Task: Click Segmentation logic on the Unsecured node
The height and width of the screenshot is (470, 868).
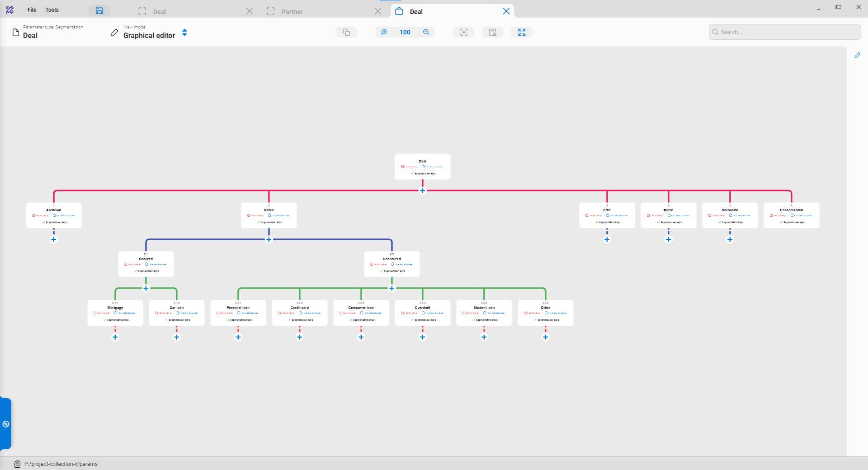Action: (394, 271)
